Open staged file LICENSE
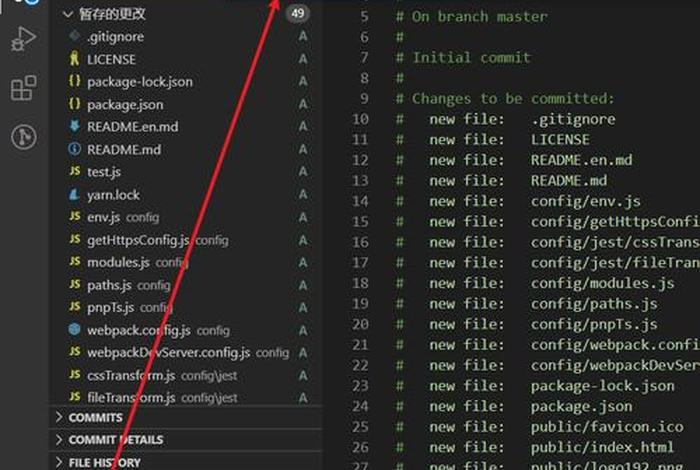 [x=185, y=59]
